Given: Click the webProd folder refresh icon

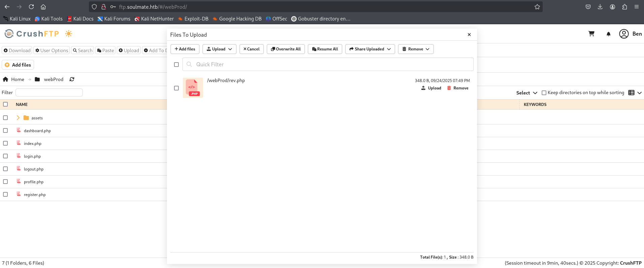Looking at the screenshot, I should (72, 79).
